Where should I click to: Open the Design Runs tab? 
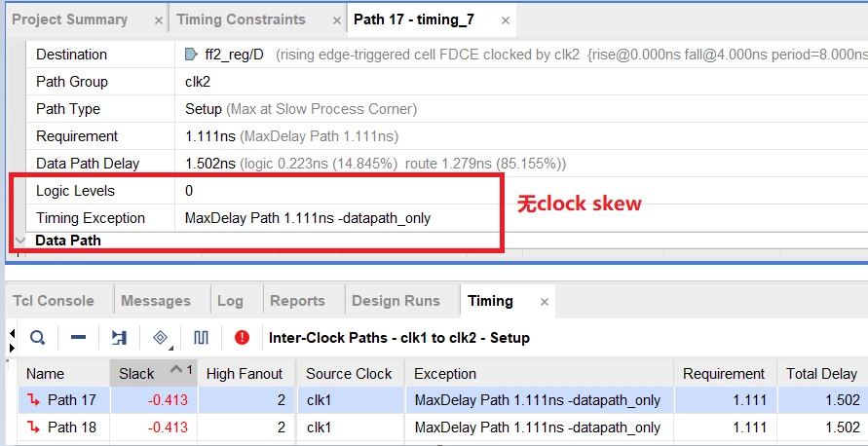[396, 301]
